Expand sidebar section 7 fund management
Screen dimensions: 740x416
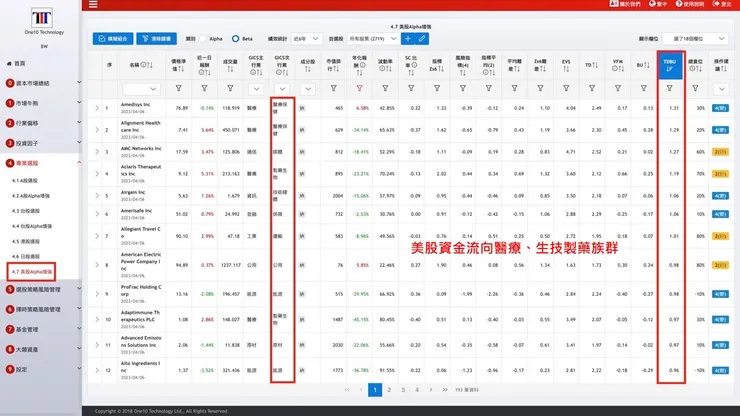[41, 329]
